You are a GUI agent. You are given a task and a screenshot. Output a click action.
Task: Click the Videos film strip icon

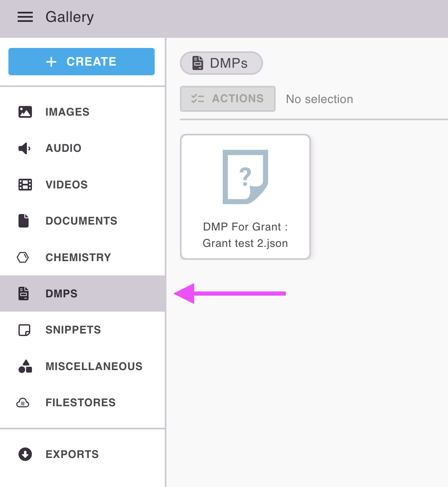tap(25, 185)
